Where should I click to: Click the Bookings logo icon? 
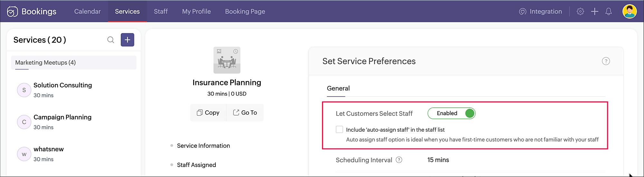click(x=12, y=12)
